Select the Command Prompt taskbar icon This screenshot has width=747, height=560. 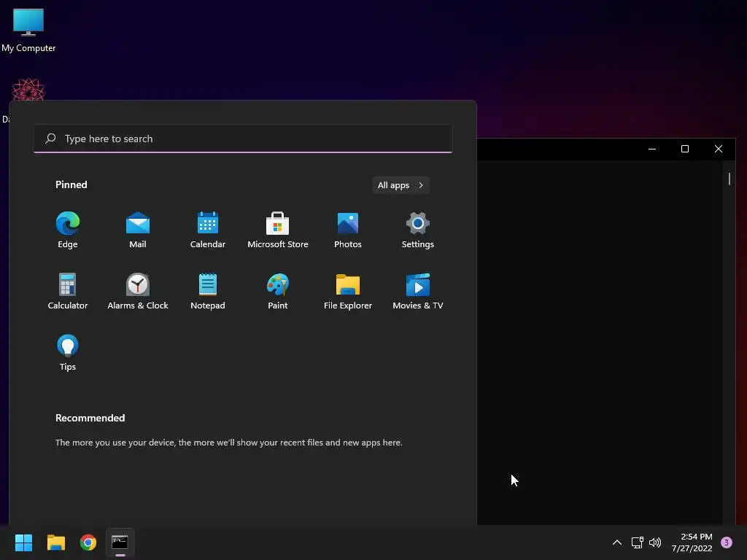[120, 542]
